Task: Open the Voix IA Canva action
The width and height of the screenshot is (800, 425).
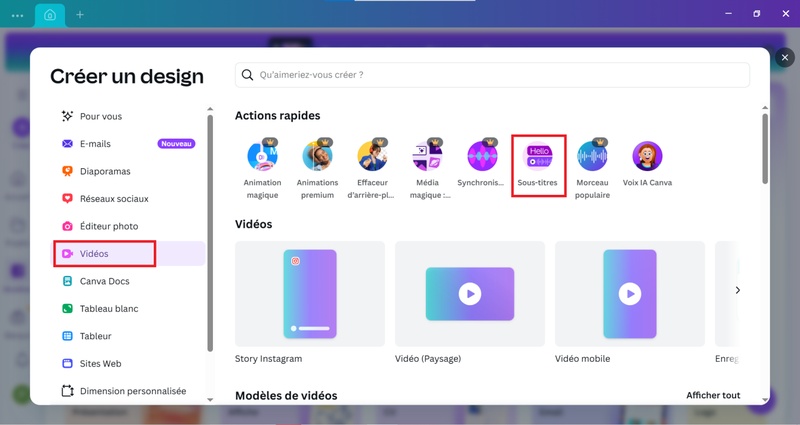Action: click(x=647, y=156)
